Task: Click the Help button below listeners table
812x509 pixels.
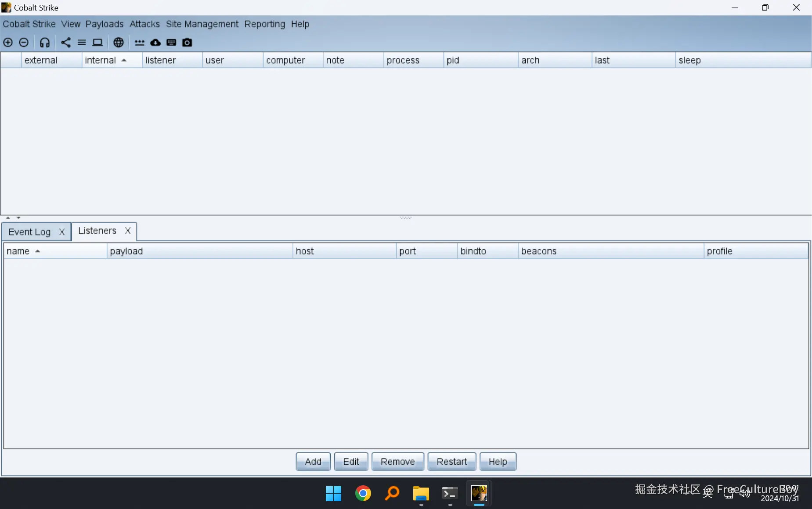Action: (498, 462)
